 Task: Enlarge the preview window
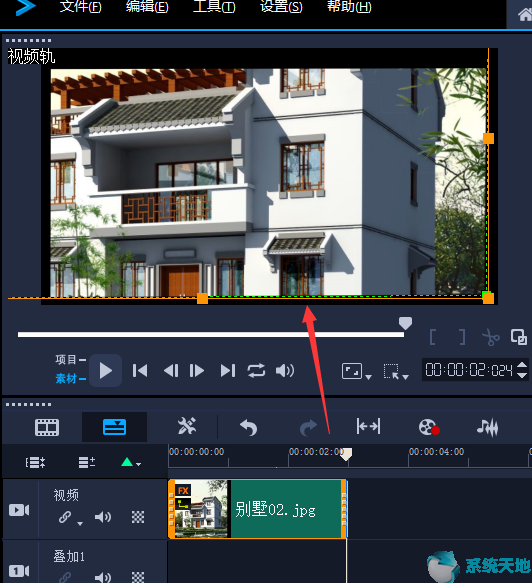519,337
